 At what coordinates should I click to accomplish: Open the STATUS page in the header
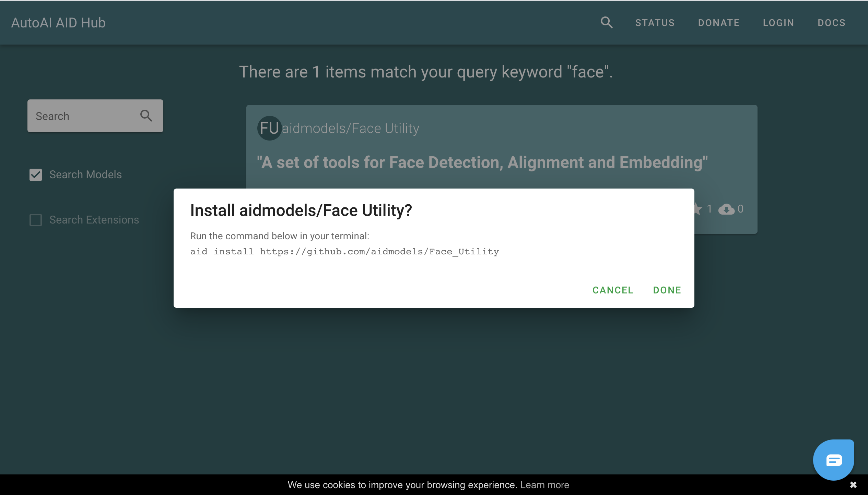point(655,23)
